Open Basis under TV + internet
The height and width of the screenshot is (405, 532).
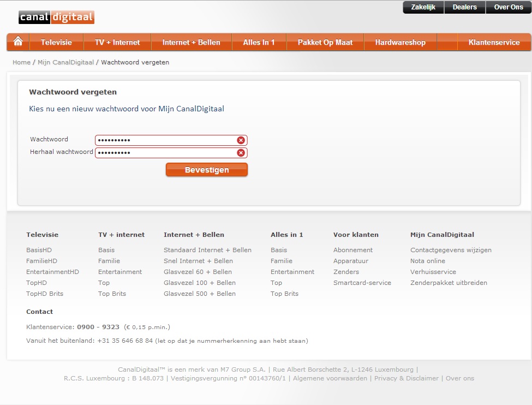coord(106,250)
